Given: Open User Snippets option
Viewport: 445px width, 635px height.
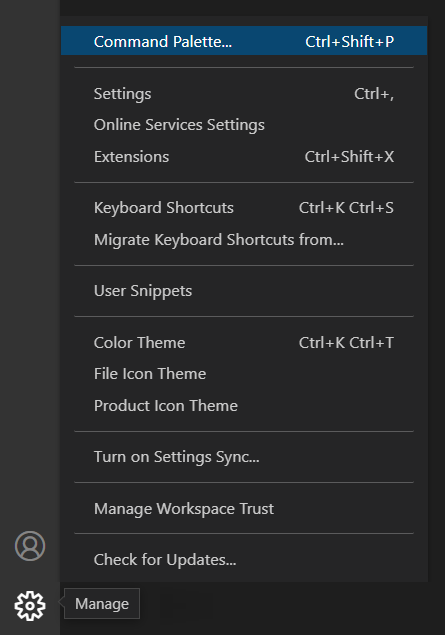Looking at the screenshot, I should pyautogui.click(x=244, y=291).
